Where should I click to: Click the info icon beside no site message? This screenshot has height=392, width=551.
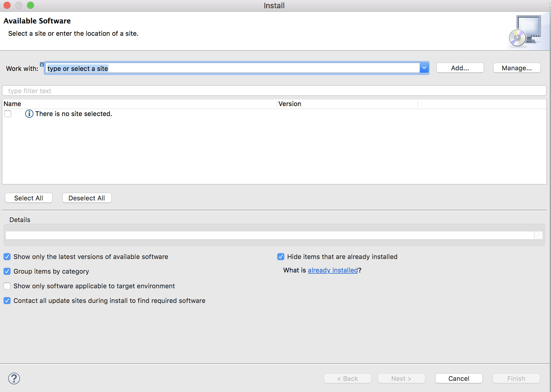tap(29, 114)
